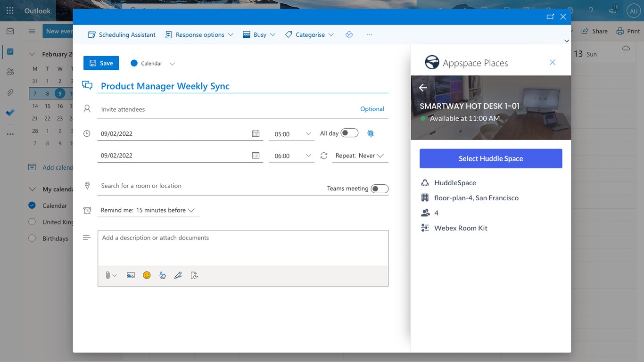Click the Webex Room Kit text
The image size is (644, 362).
click(461, 228)
